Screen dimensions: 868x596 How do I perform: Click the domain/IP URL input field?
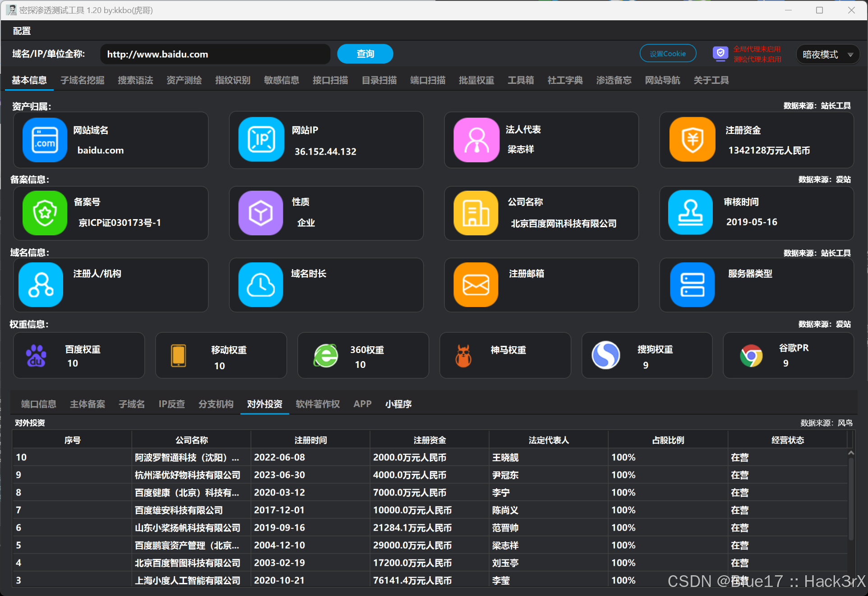216,54
